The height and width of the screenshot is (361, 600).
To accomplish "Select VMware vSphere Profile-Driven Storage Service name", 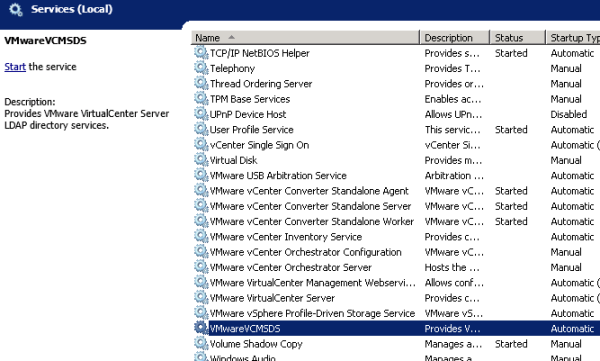I will click(x=312, y=314).
